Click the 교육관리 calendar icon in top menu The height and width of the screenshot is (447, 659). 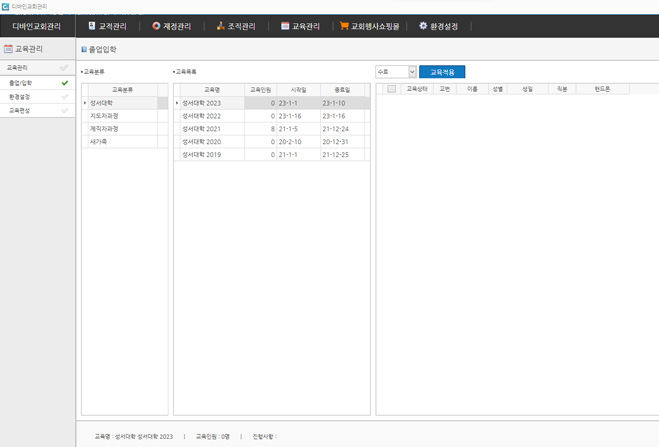tap(285, 26)
